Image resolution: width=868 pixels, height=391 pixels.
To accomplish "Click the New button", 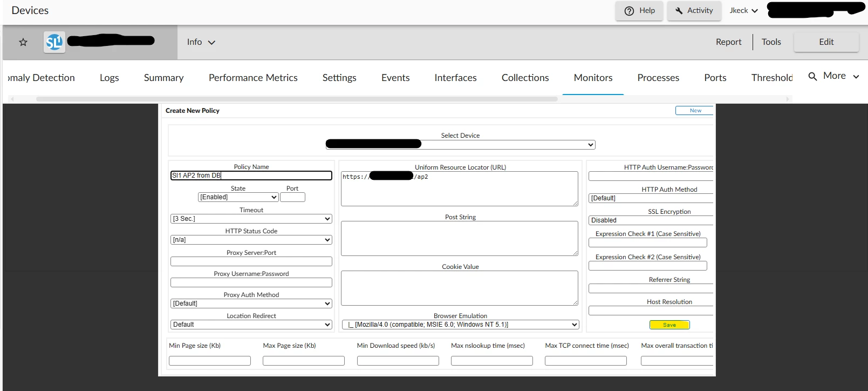I will tap(695, 111).
